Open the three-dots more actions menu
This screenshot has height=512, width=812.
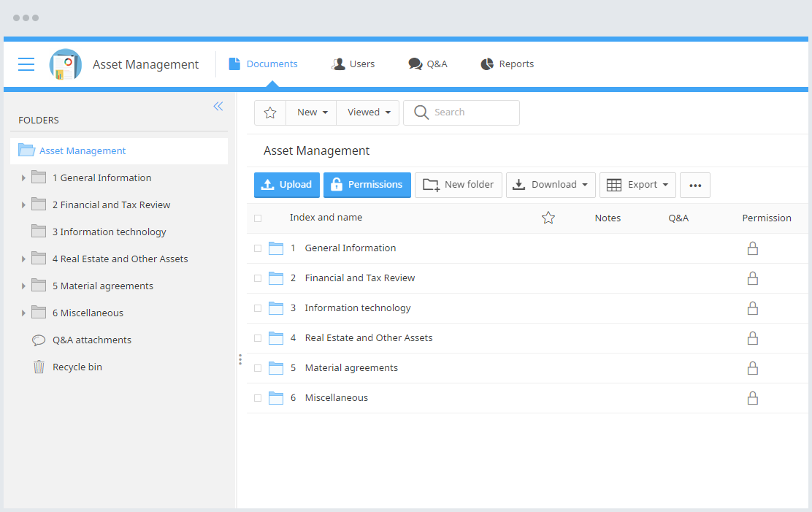694,186
